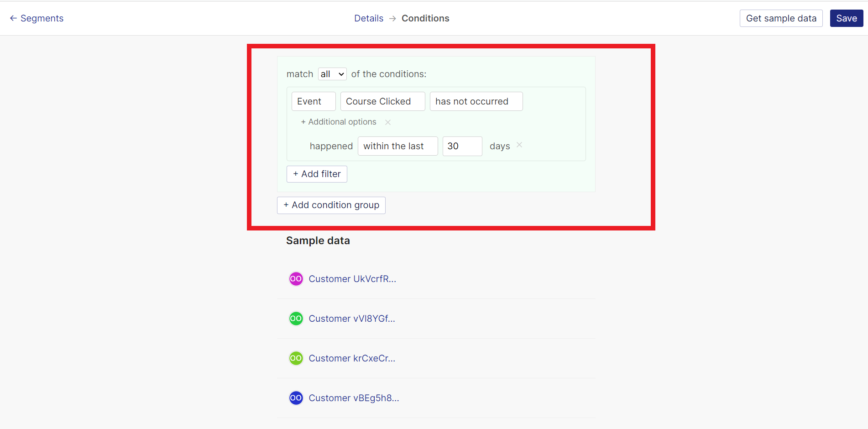Click the magenta avatar for Customer UkVcrfR

pos(296,279)
